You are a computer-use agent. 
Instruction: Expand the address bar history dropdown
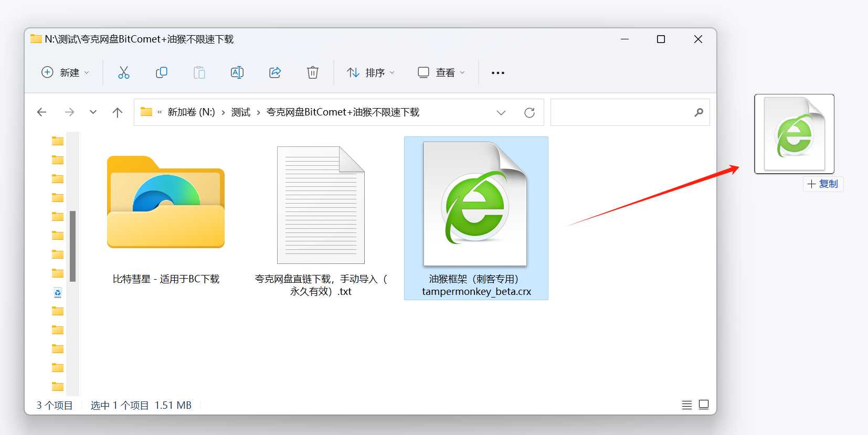[x=501, y=112]
